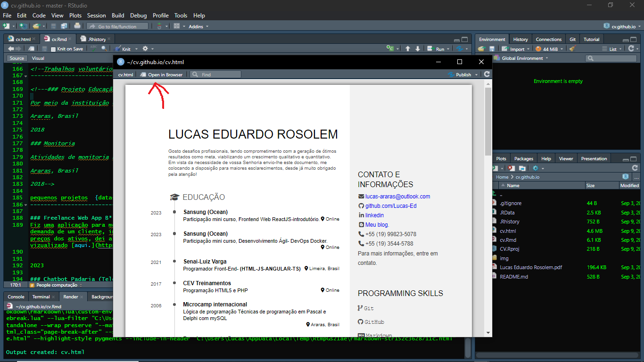The width and height of the screenshot is (644, 362).
Task: Switch to the .Rhistory editor tab
Action: pos(96,39)
